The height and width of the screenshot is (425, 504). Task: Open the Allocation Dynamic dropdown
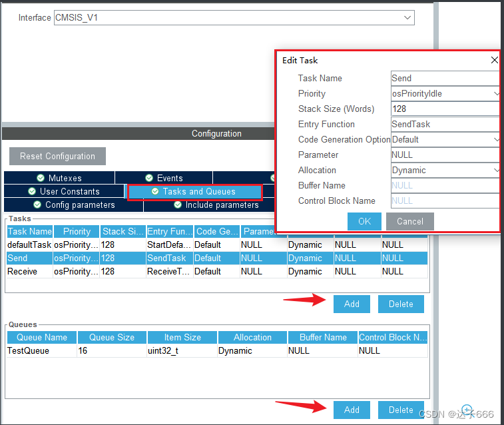[x=445, y=170]
